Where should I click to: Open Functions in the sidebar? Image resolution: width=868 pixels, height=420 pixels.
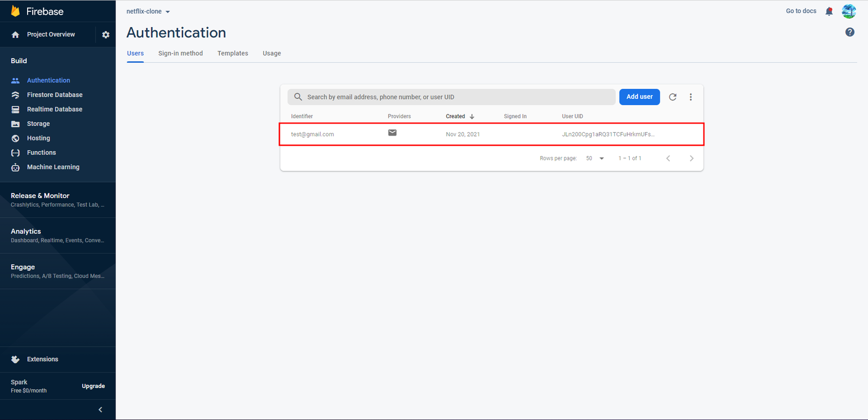pyautogui.click(x=42, y=153)
